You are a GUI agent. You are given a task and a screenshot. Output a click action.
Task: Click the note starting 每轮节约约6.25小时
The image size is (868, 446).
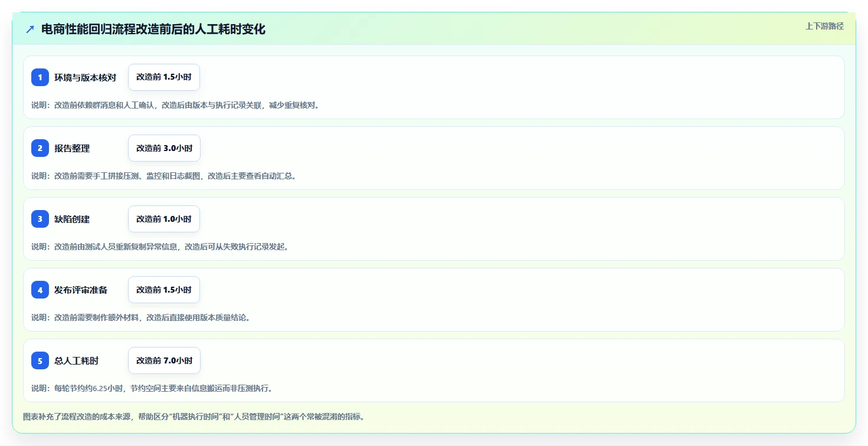click(x=152, y=388)
